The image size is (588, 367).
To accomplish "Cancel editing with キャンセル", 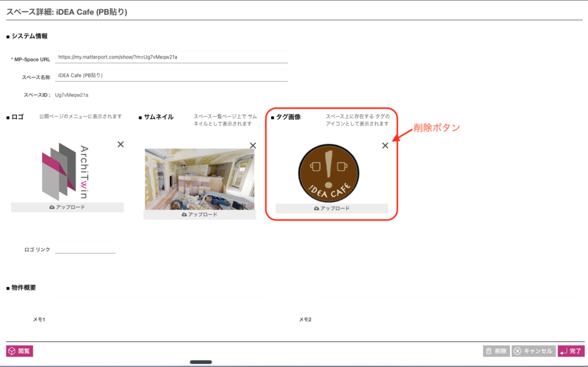I will point(533,351).
